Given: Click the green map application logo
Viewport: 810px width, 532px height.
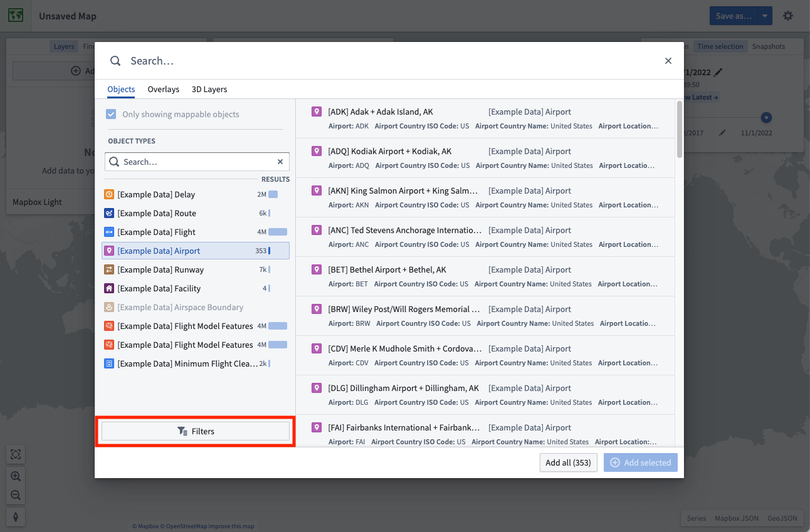Looking at the screenshot, I should (16, 16).
